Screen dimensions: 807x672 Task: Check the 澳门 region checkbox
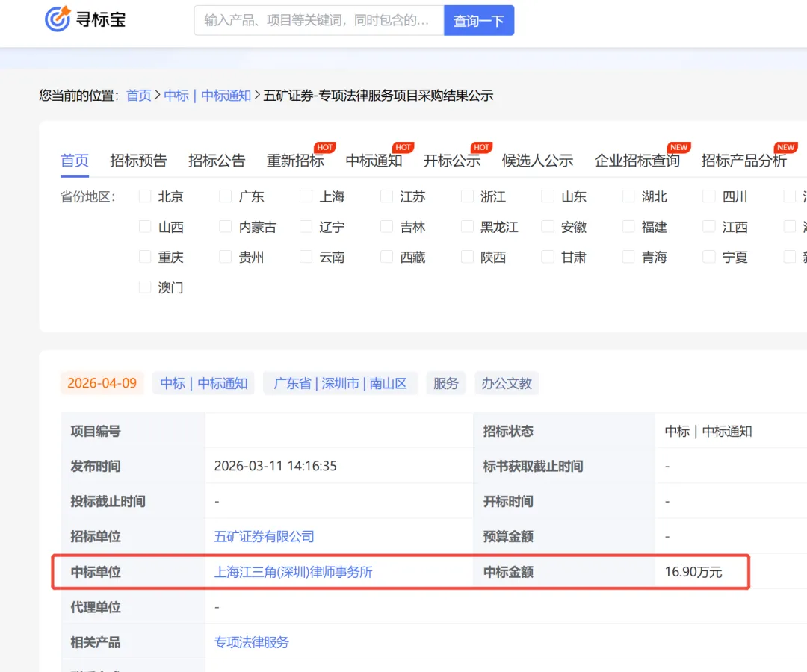[x=145, y=287]
